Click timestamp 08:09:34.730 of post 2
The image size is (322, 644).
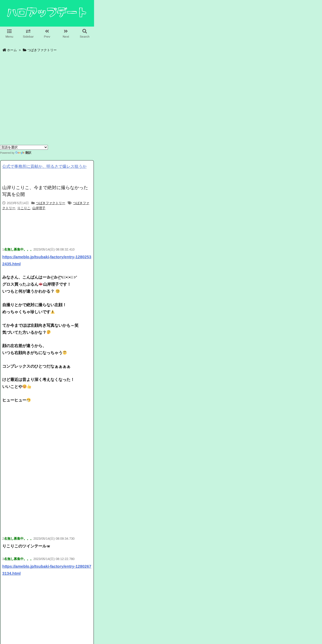[65, 539]
